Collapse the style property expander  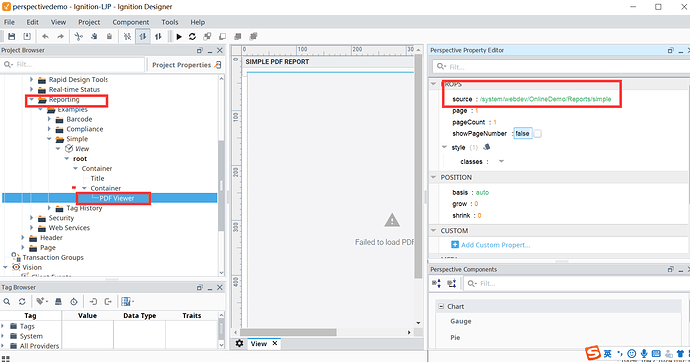(444, 147)
